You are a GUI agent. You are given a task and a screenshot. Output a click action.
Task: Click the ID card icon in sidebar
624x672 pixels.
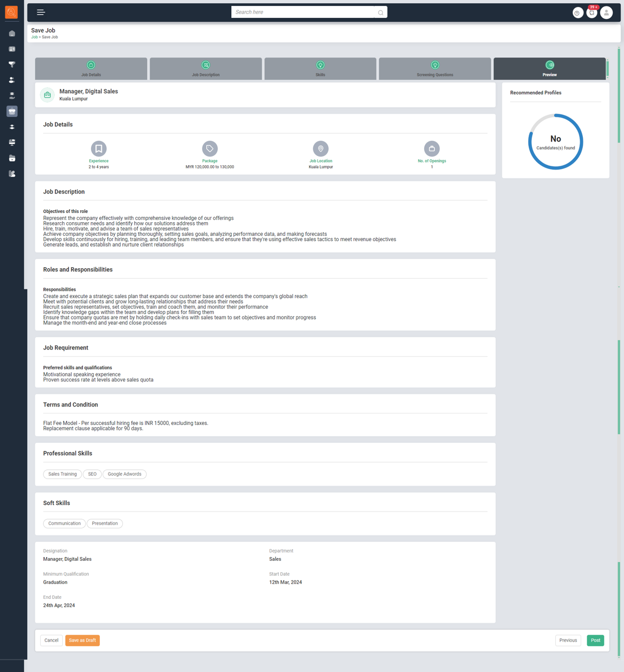(x=12, y=49)
